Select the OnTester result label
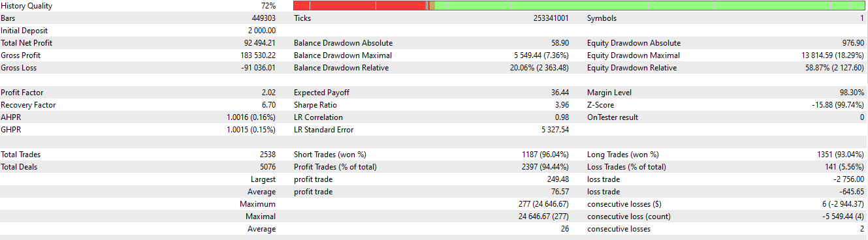 click(x=613, y=117)
